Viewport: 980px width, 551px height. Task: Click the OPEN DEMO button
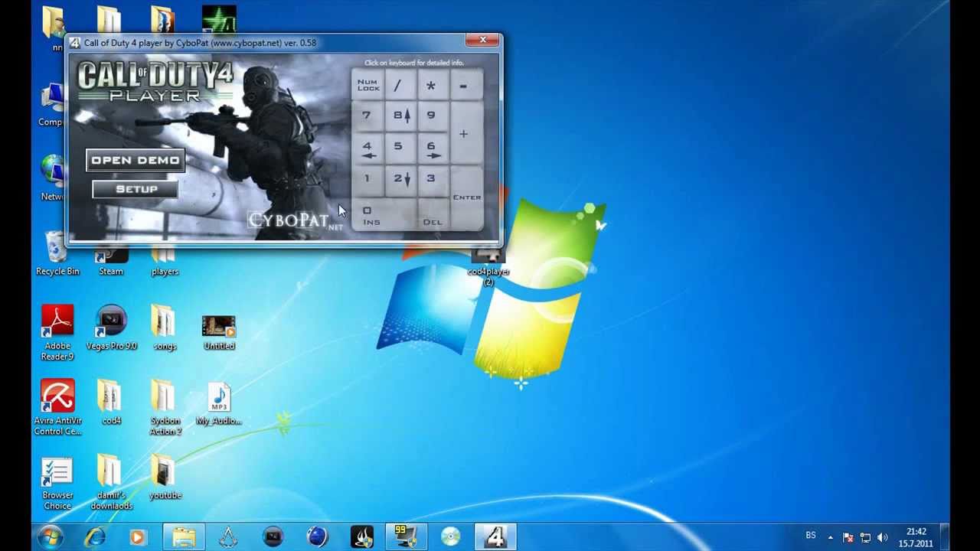point(136,161)
